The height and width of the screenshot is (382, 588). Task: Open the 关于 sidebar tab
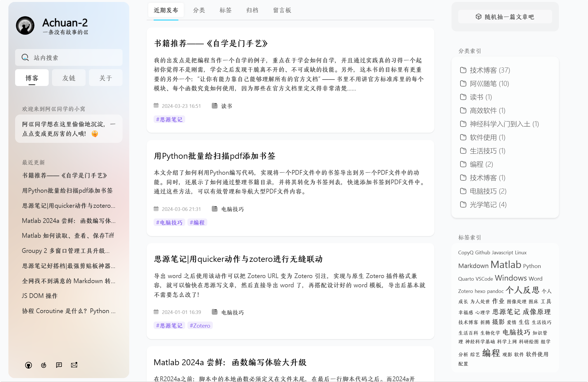coord(106,78)
